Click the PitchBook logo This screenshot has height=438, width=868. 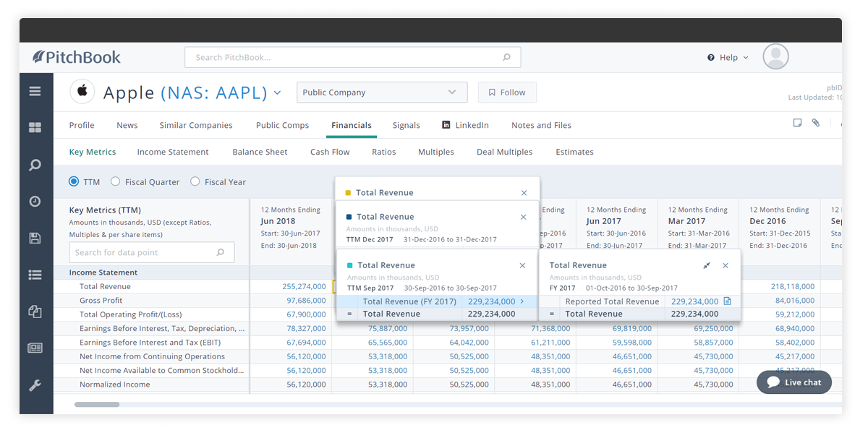[77, 57]
